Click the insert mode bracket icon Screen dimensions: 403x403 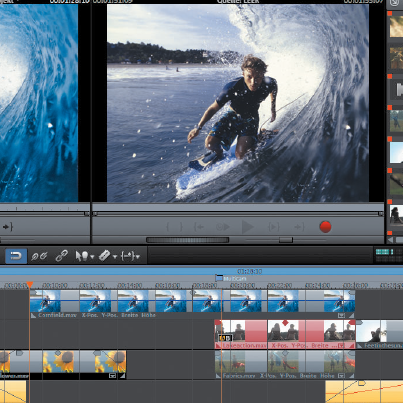[127, 256]
